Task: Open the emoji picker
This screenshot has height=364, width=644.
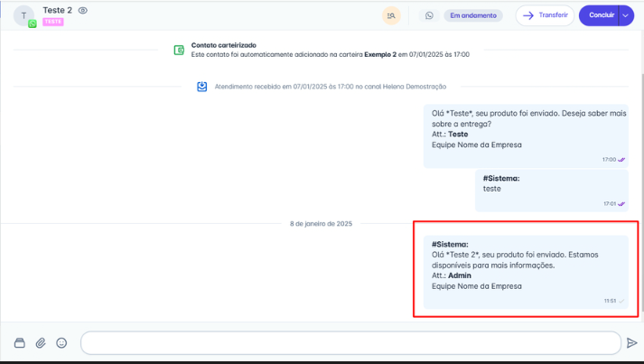Action: point(61,342)
